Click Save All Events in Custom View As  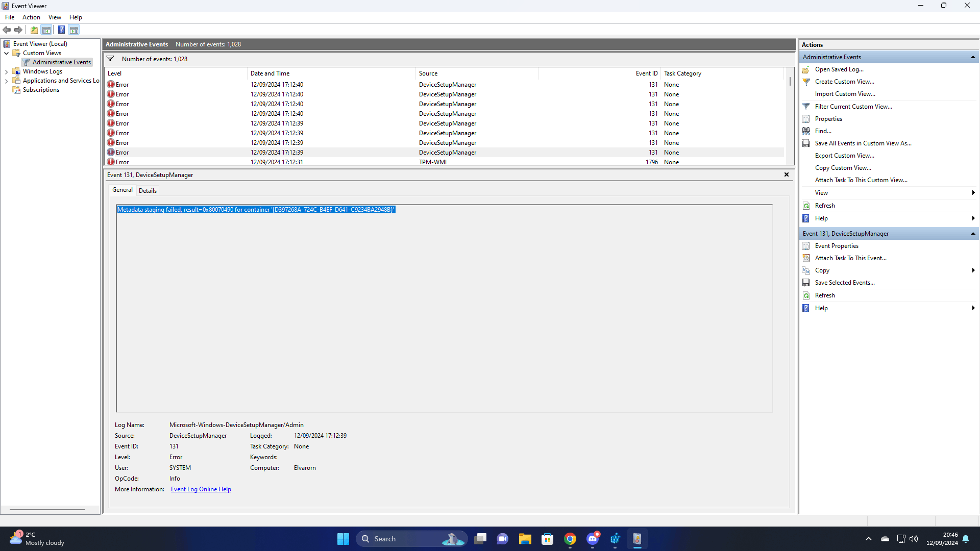[863, 143]
